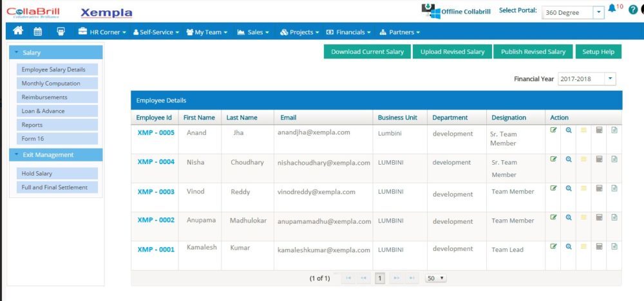
Task: Open the calendar icon in navigation bar
Action: pos(38,32)
